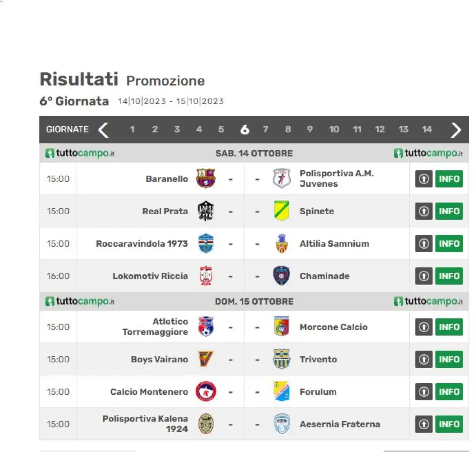Open the Roccaravindola 1973 crest
The image size is (476, 452).
point(206,243)
